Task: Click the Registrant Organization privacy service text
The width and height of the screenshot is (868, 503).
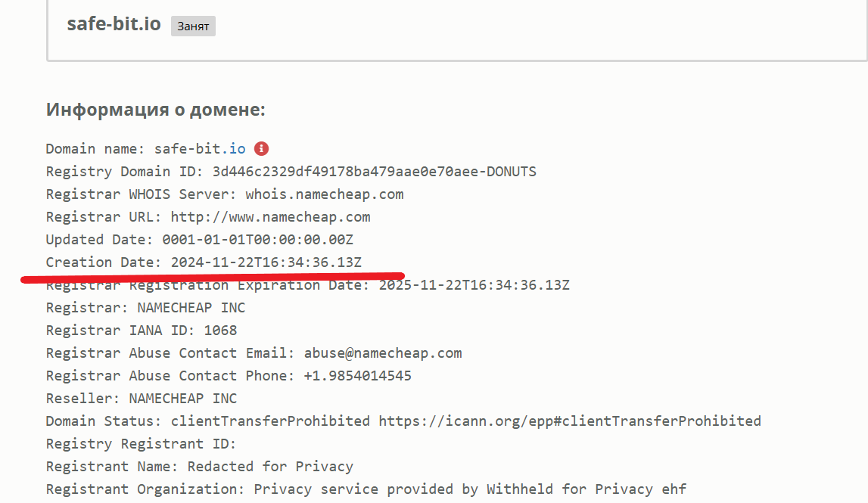Action: pyautogui.click(x=469, y=489)
